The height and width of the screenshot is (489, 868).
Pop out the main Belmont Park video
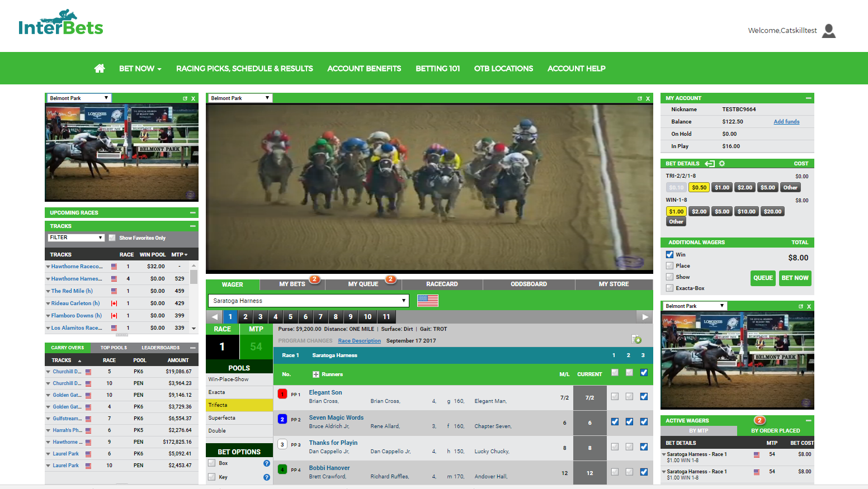click(640, 98)
